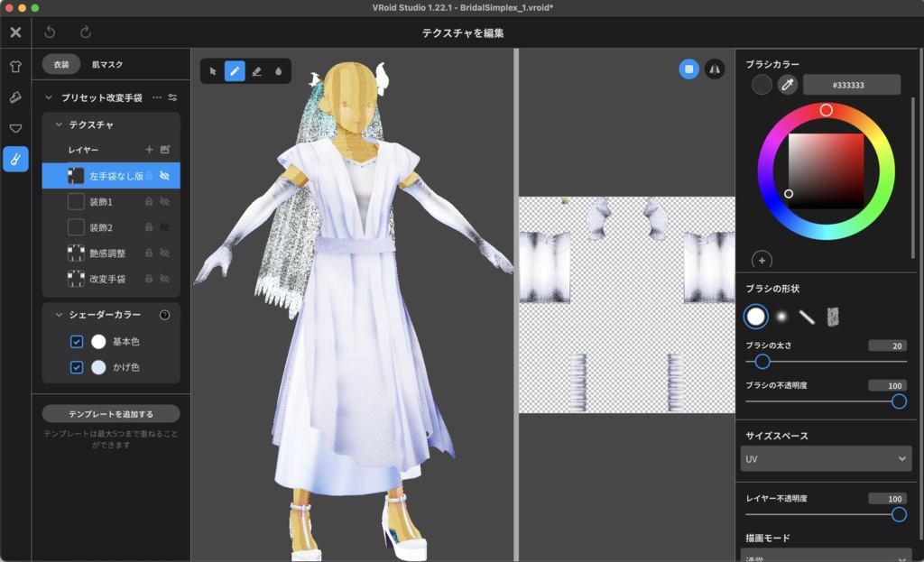
Task: Click the ブラシの太さ slider handle
Action: (x=762, y=362)
